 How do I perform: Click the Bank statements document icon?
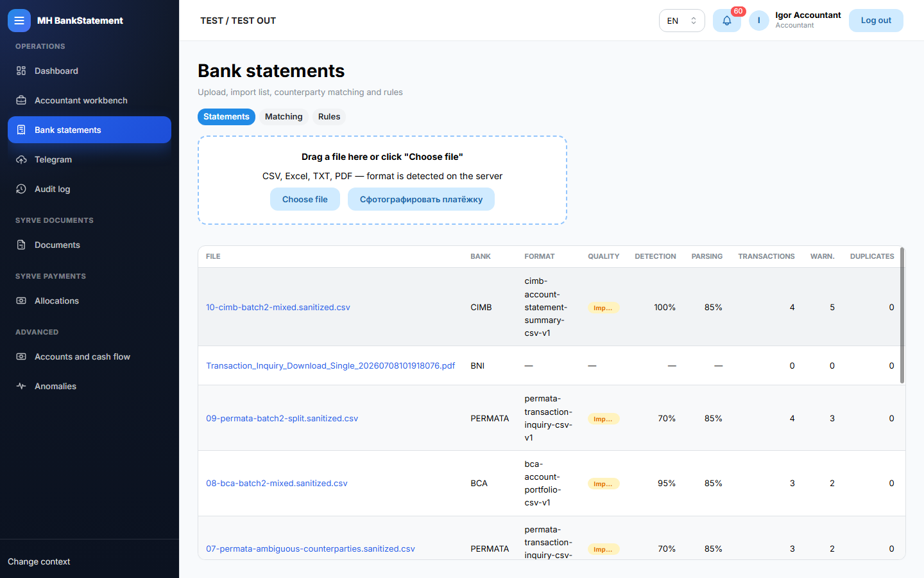coord(21,130)
